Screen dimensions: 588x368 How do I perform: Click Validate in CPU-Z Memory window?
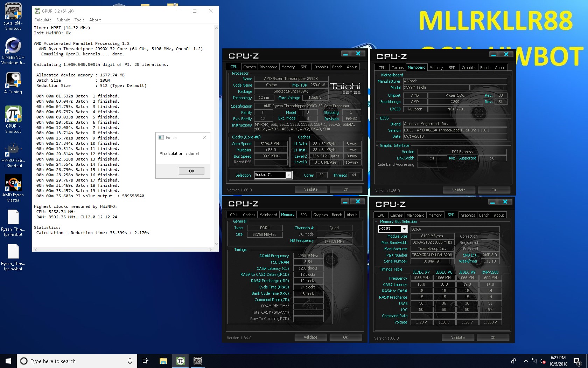pos(310,337)
